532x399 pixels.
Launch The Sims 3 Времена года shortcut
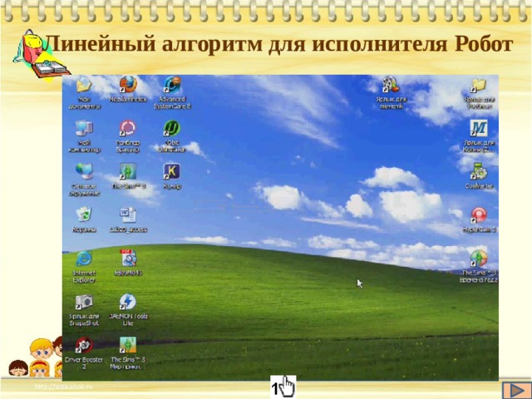479,259
